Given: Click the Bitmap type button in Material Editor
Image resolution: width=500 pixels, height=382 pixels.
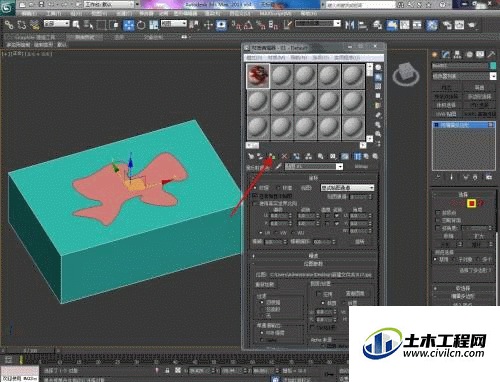Looking at the screenshot, I should pyautogui.click(x=362, y=166).
